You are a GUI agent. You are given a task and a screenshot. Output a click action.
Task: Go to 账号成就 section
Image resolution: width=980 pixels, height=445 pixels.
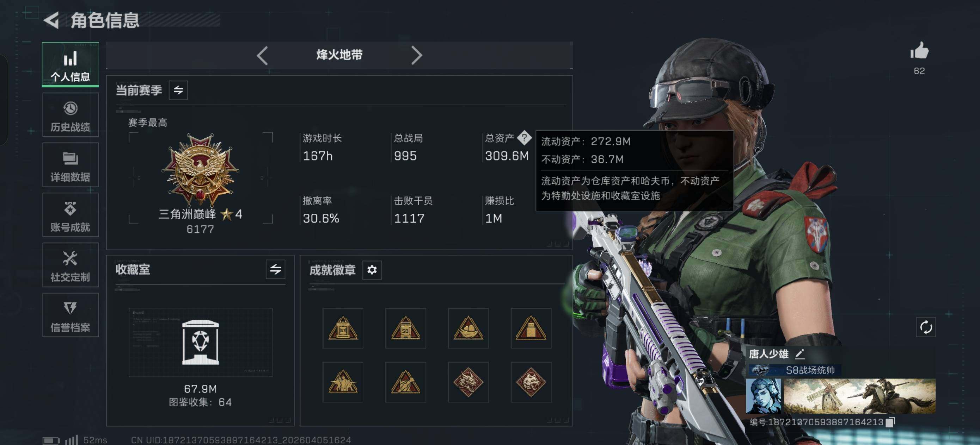(71, 215)
